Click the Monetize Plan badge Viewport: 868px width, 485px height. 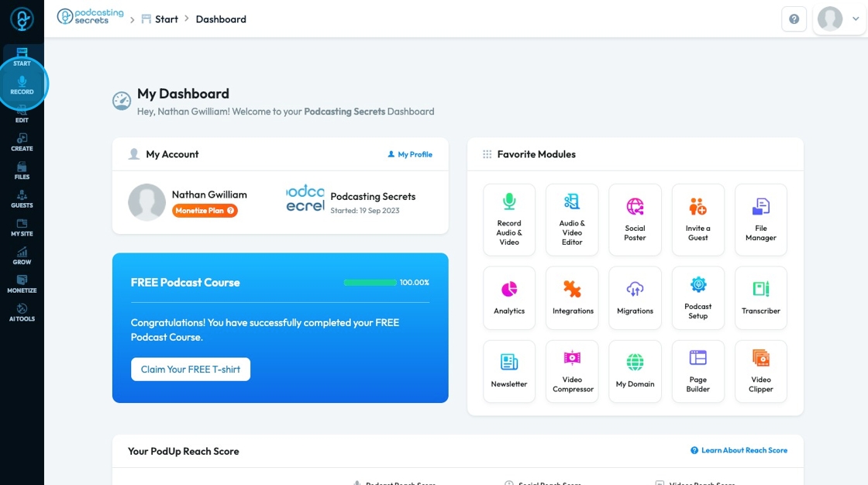[205, 211]
